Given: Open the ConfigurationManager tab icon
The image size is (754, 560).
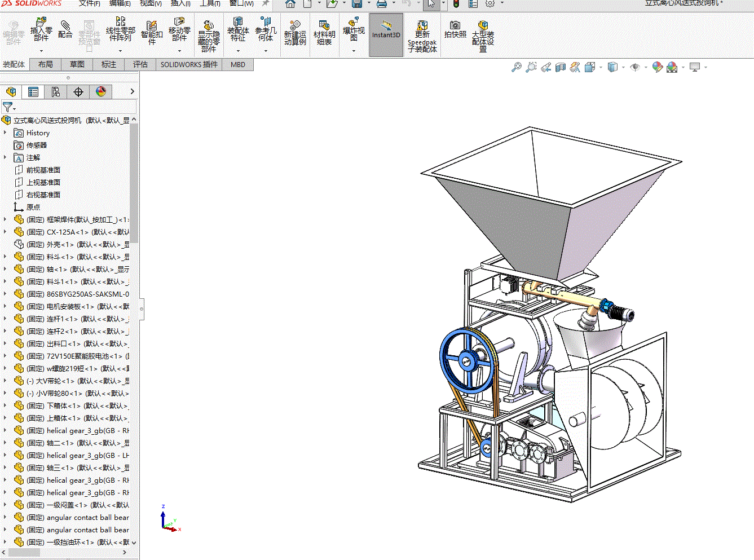Looking at the screenshot, I should pyautogui.click(x=56, y=92).
